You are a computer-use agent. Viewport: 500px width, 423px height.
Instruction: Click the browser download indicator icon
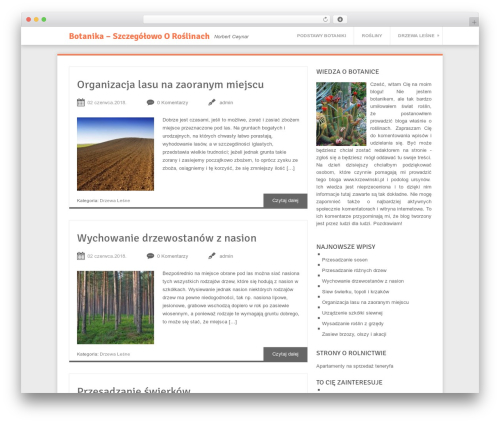pos(340,19)
